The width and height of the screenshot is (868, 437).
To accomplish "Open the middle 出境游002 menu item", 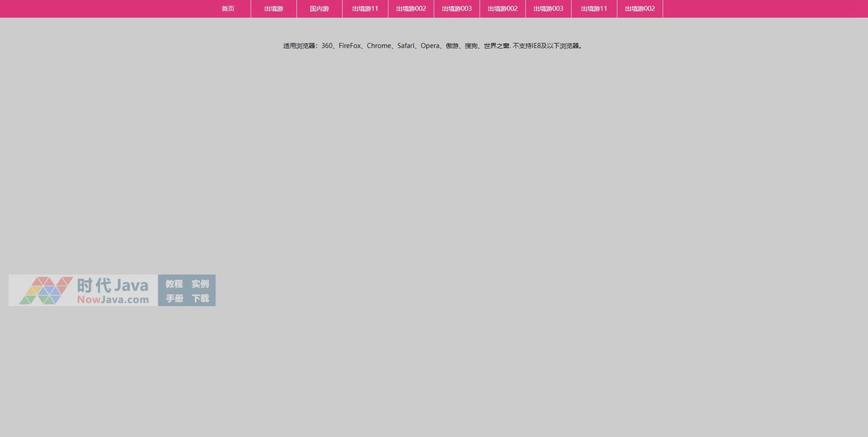I will click(503, 9).
